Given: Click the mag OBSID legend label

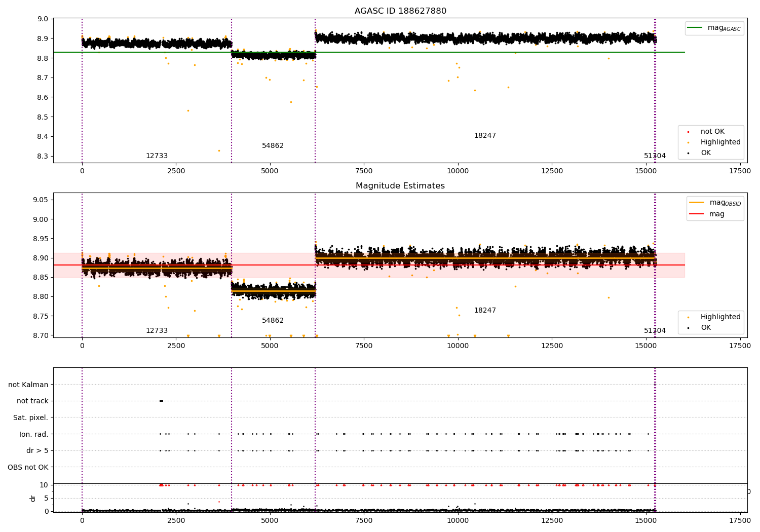Looking at the screenshot, I should click(x=725, y=203).
